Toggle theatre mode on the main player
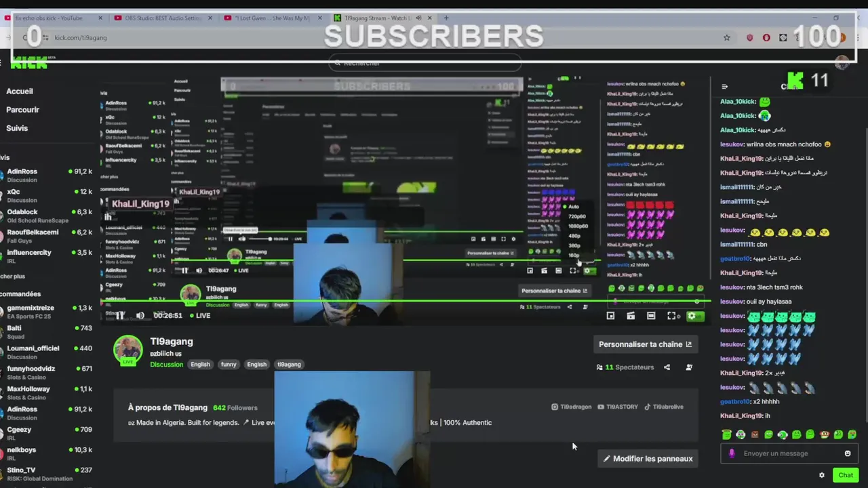Image resolution: width=868 pixels, height=488 pixels. point(651,316)
